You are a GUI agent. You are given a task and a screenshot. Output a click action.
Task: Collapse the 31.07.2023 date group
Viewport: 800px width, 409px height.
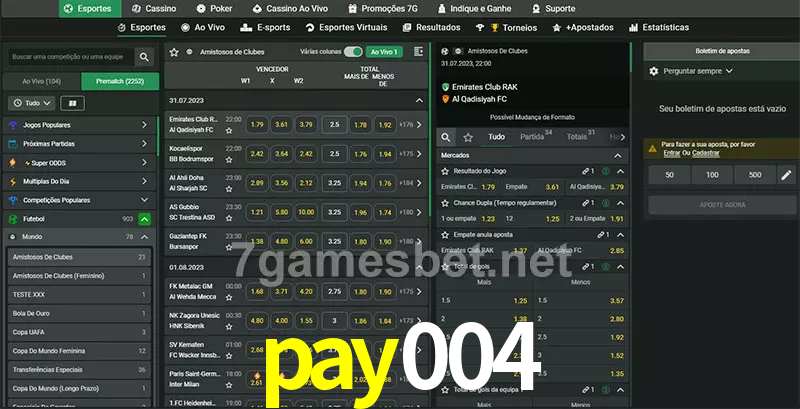point(419,101)
